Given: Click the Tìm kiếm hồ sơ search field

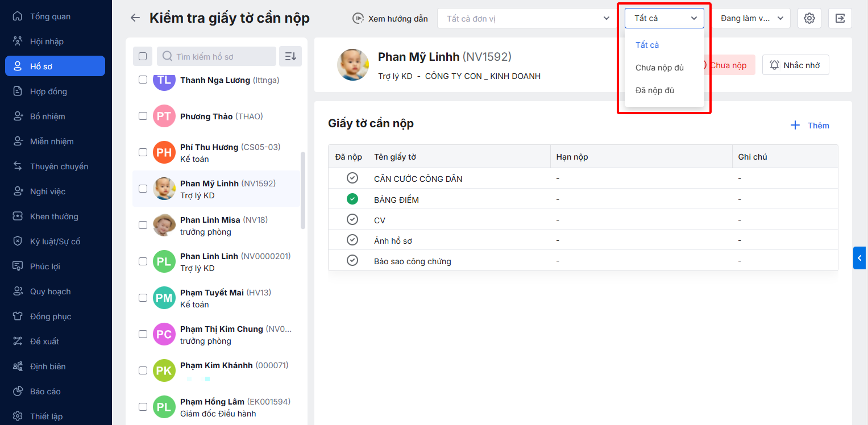Looking at the screenshot, I should 217,56.
